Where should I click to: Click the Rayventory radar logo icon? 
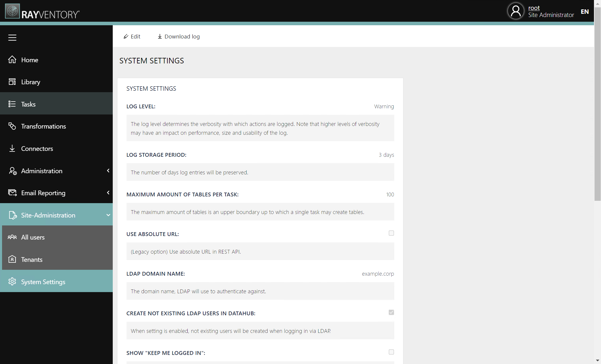pos(12,11)
